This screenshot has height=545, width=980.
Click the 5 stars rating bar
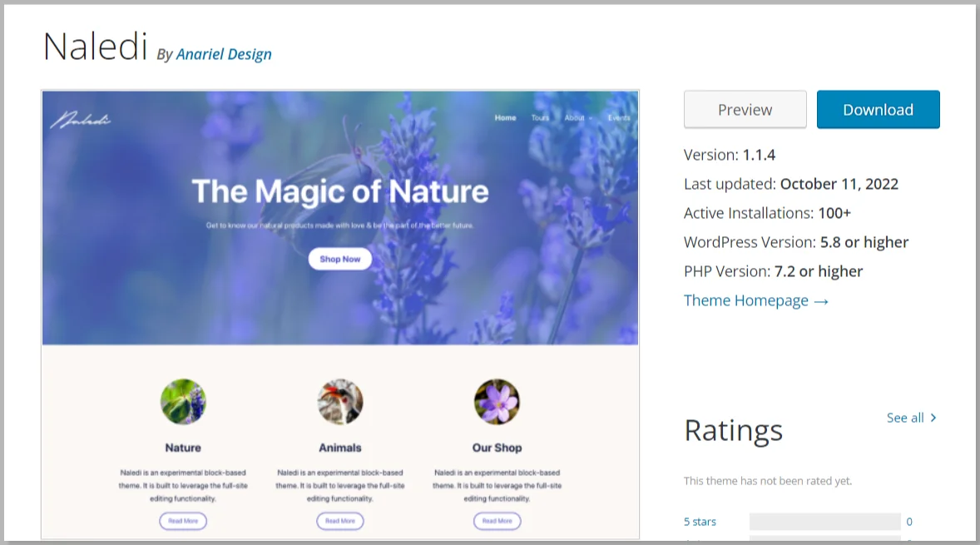(825, 521)
